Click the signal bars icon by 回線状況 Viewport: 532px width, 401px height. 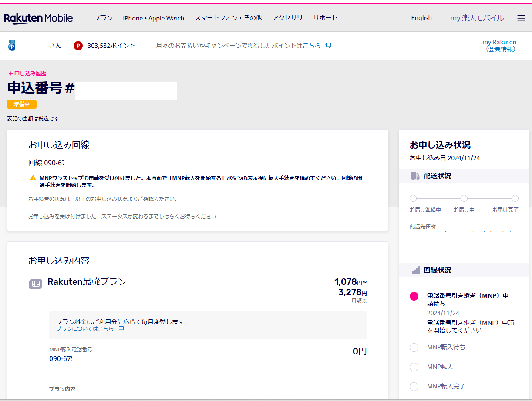click(x=416, y=270)
